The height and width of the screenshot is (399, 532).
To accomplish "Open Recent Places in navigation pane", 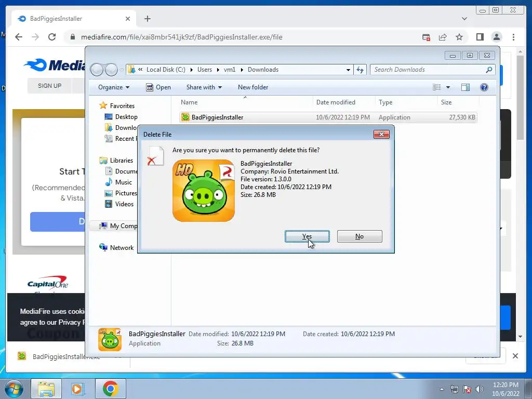I will (121, 138).
